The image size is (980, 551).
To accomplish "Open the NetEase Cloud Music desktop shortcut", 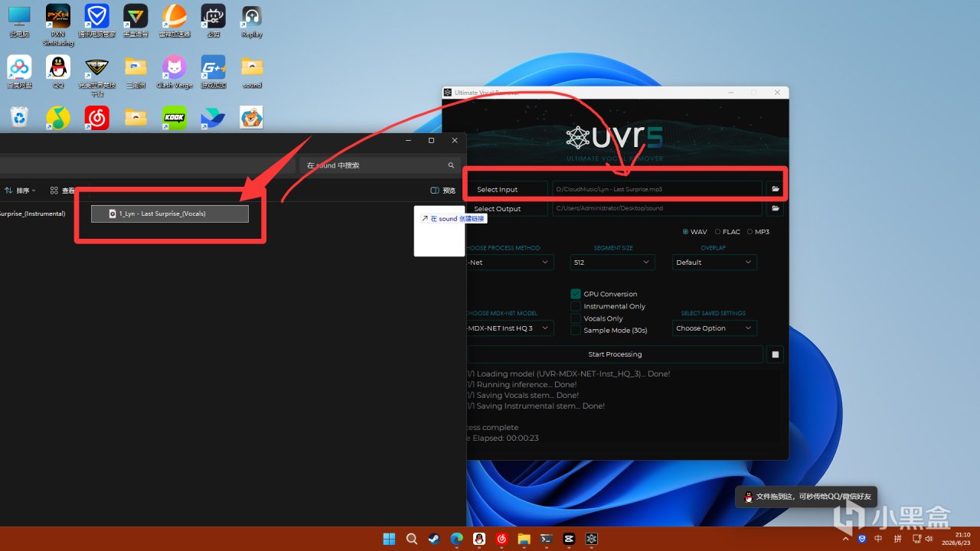I will point(97,118).
